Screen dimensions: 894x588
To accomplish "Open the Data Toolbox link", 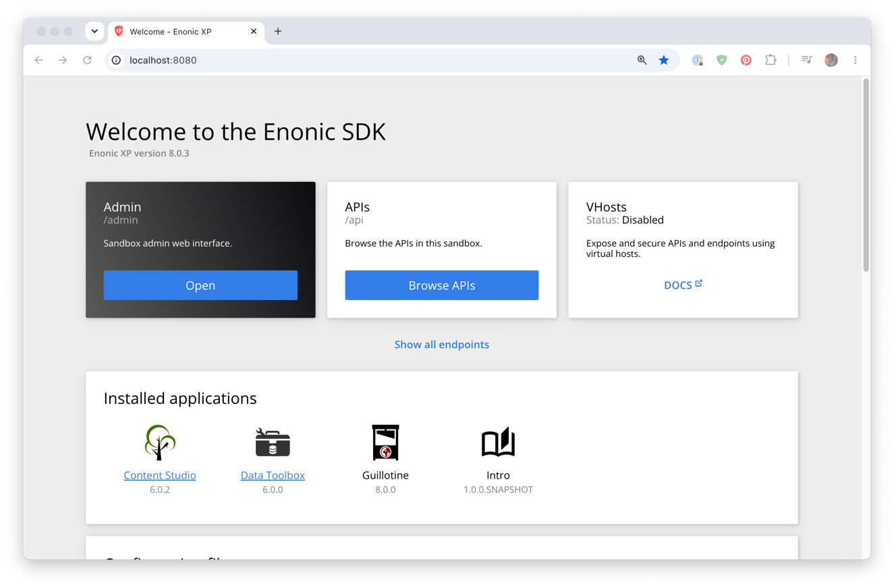I will click(273, 475).
